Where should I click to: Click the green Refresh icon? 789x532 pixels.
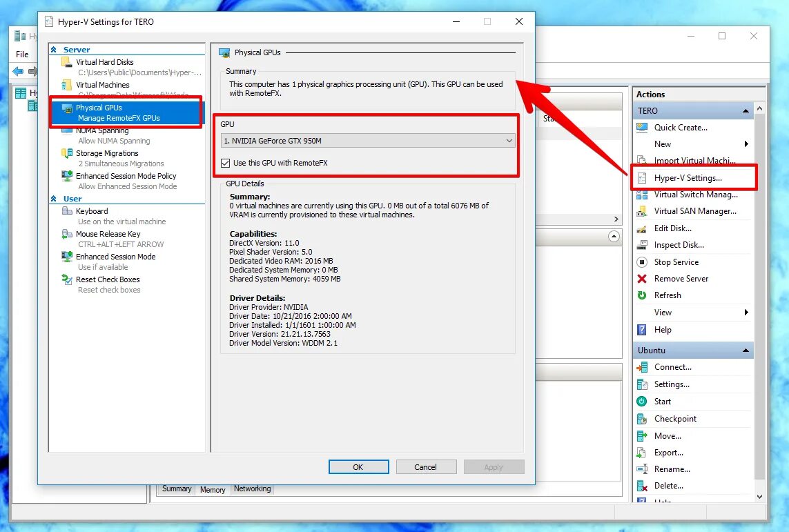pos(642,295)
